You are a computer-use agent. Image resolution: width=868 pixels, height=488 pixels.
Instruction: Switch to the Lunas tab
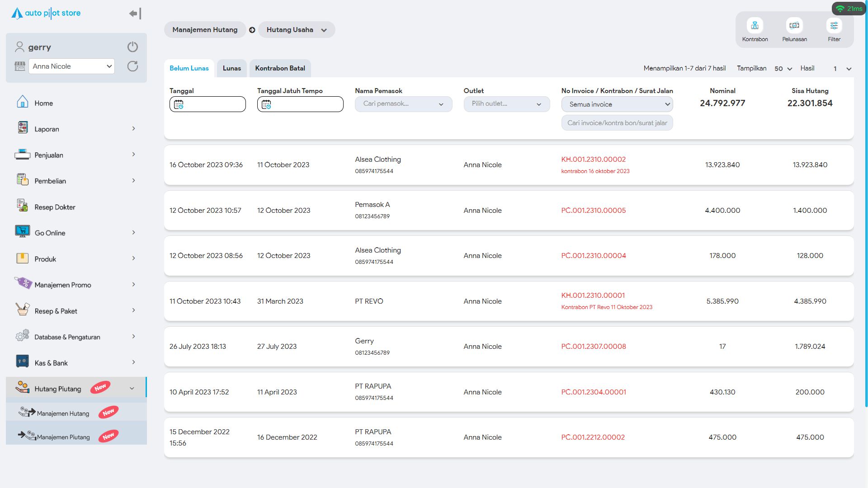[231, 68]
